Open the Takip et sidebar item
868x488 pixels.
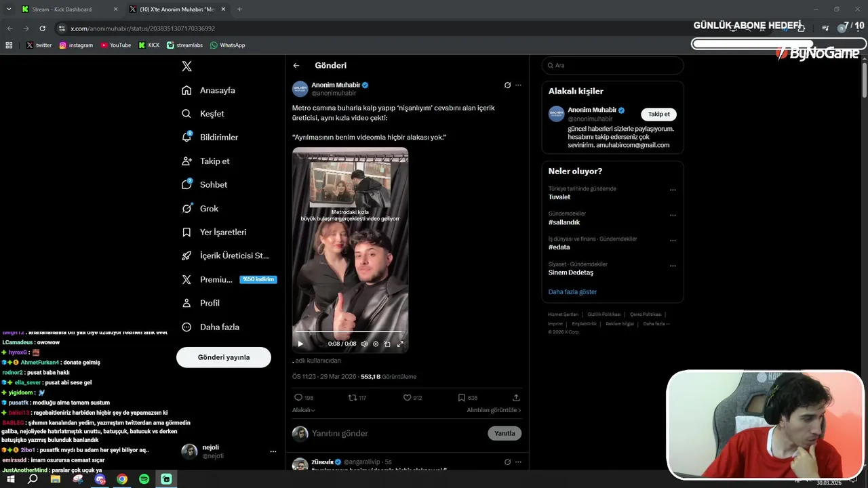(x=206, y=161)
